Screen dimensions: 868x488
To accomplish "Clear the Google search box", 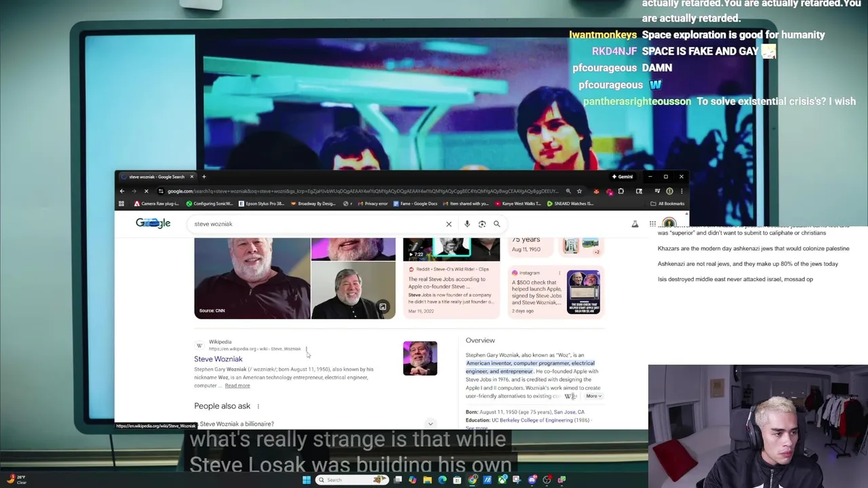I will (448, 224).
